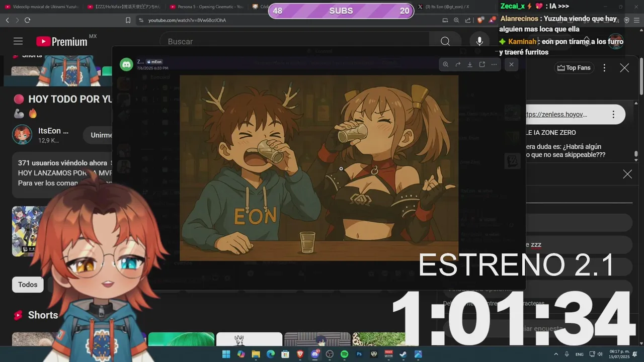Click the ENG language indicator
Screen dimensions: 644x362
(580, 354)
